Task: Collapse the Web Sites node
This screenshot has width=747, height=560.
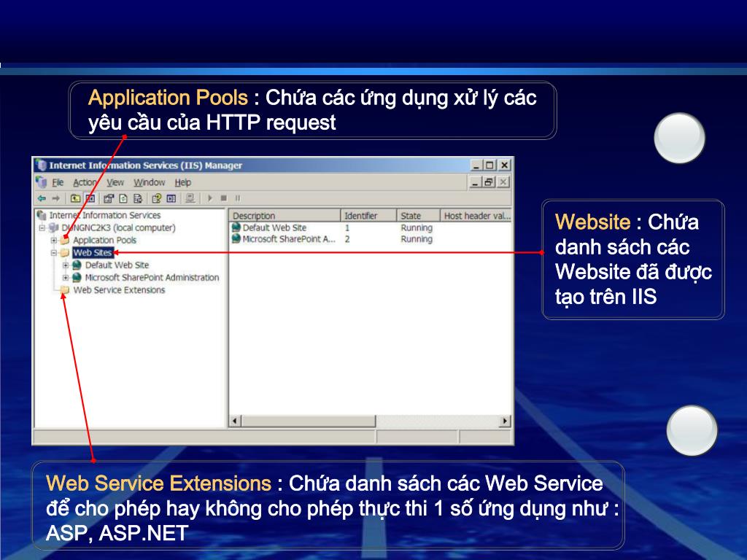Action: click(x=54, y=252)
